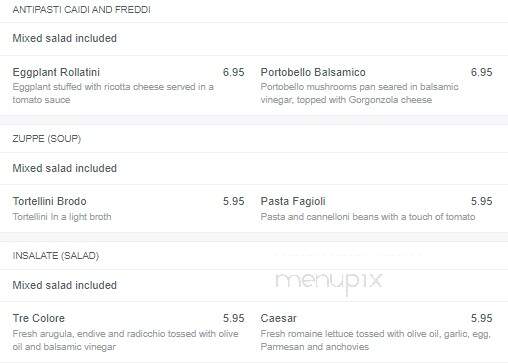The width and height of the screenshot is (508, 363).
Task: Click the Pasta Fagioli 5.95 price
Action: tap(482, 201)
